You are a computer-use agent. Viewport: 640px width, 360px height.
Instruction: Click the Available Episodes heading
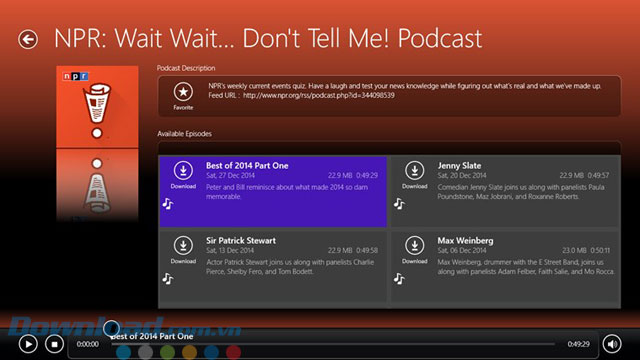click(x=184, y=134)
